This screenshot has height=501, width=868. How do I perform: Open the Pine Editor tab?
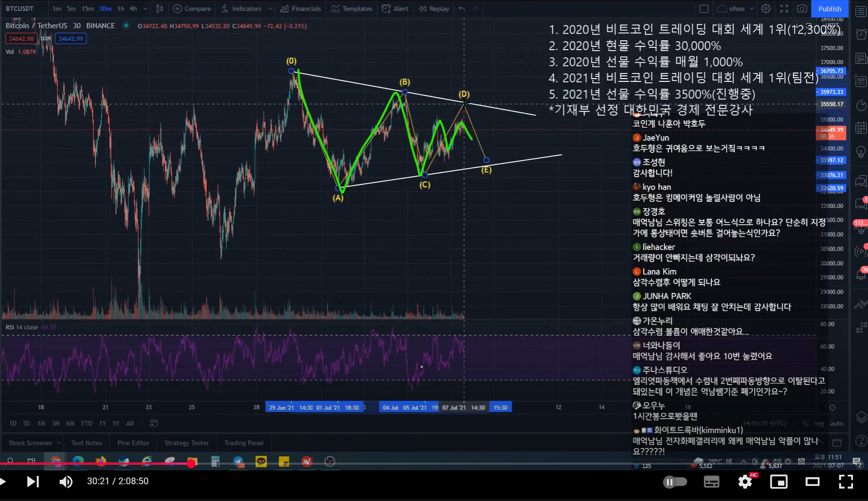tap(133, 443)
